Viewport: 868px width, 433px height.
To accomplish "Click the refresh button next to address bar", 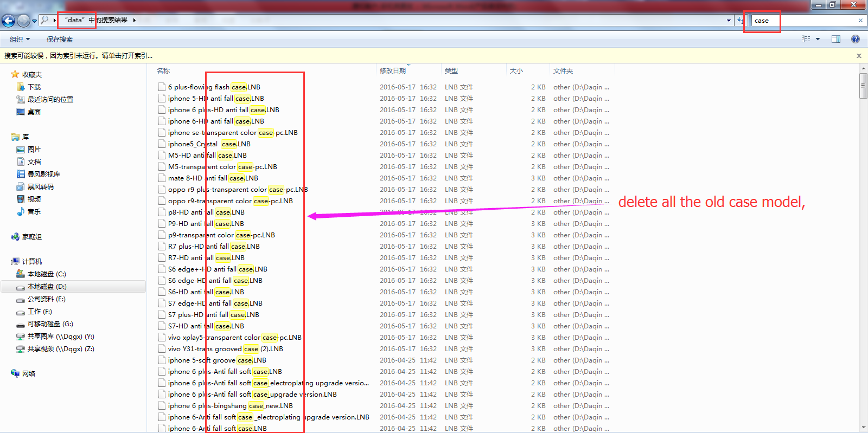I will pos(741,21).
